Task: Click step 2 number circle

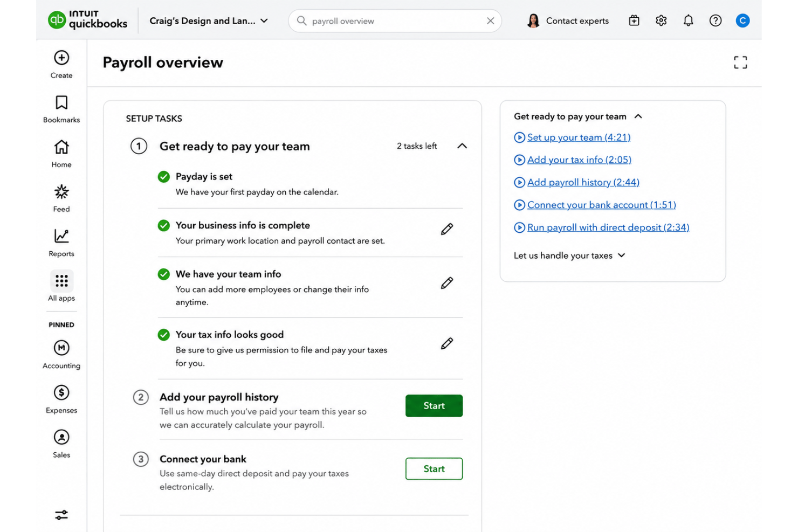Action: pos(141,397)
